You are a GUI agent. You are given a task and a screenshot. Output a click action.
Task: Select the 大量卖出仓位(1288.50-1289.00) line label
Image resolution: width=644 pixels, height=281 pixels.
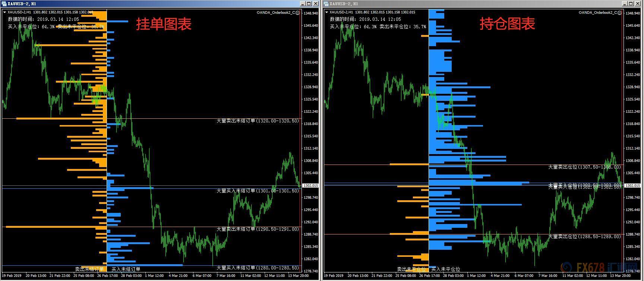click(584, 237)
